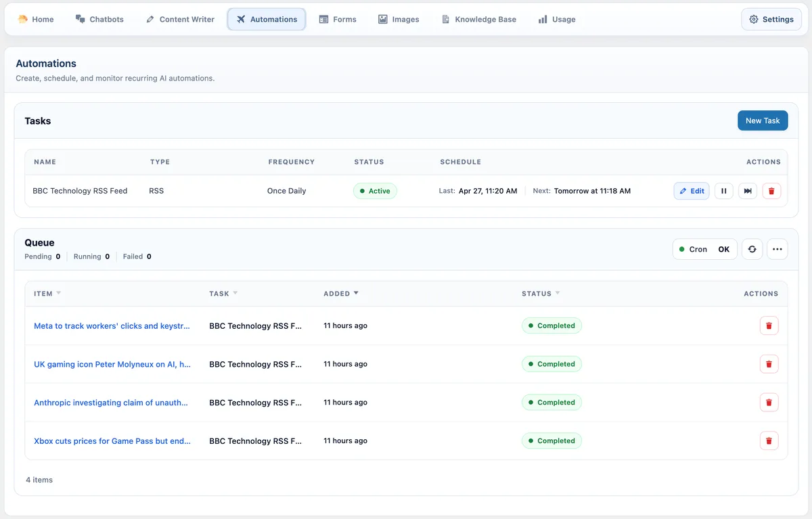
Task: Switch to the Content Writer tab
Action: point(180,20)
